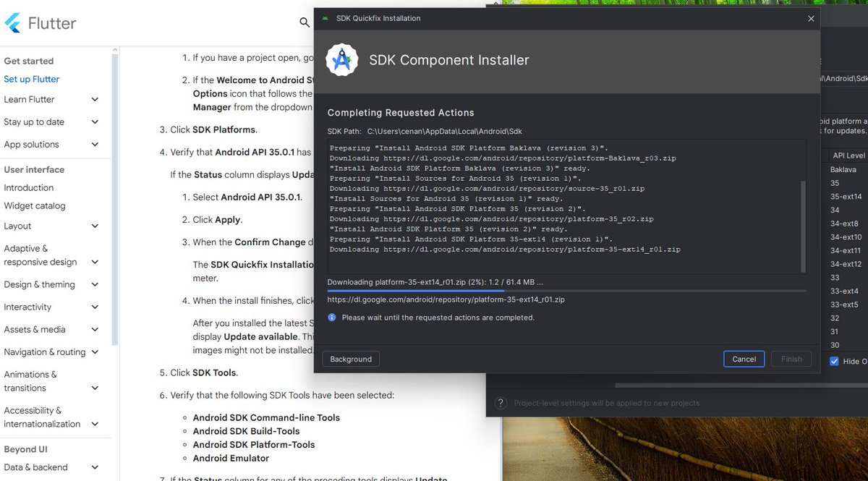Select the 35-ext14 row in API list
This screenshot has width=868, height=481.
(846, 197)
